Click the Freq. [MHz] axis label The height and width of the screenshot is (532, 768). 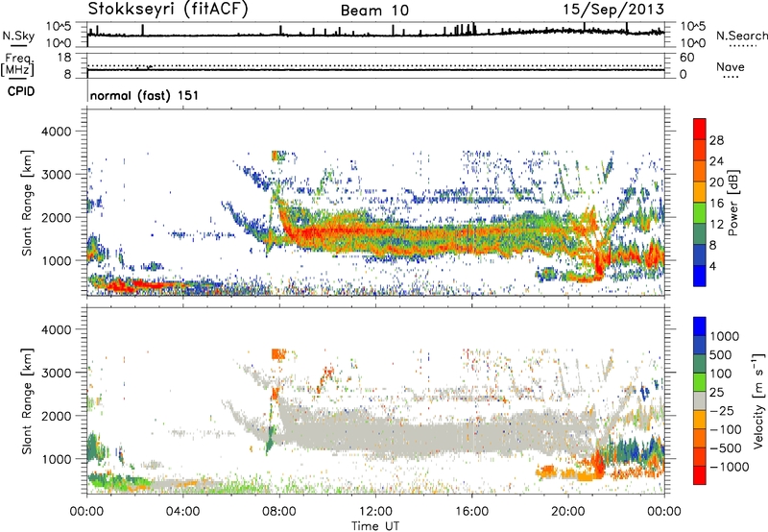18,64
